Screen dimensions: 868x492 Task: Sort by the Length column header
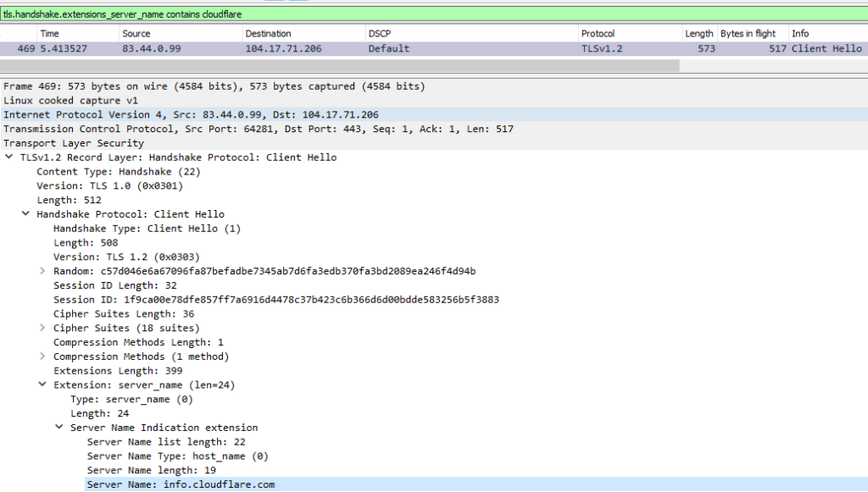click(x=698, y=33)
